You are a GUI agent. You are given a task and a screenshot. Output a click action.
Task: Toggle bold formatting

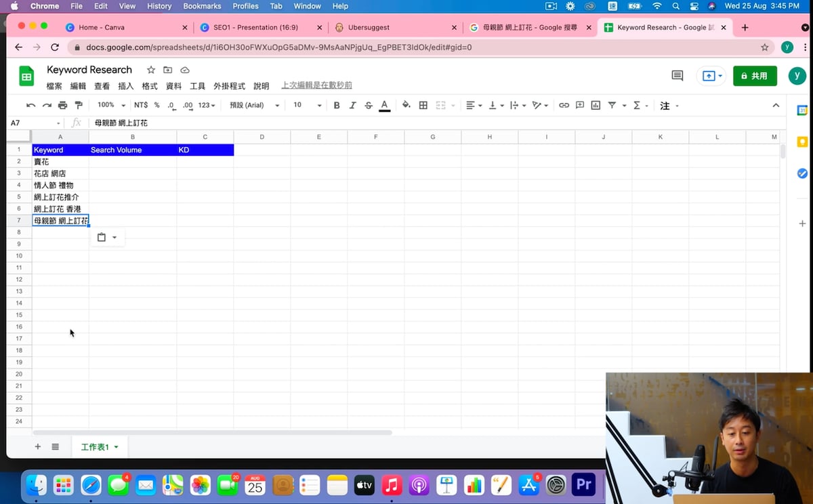tap(337, 106)
